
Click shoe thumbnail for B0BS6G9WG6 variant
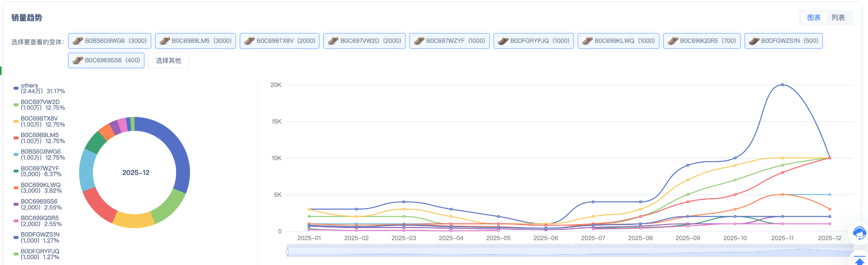pos(78,41)
